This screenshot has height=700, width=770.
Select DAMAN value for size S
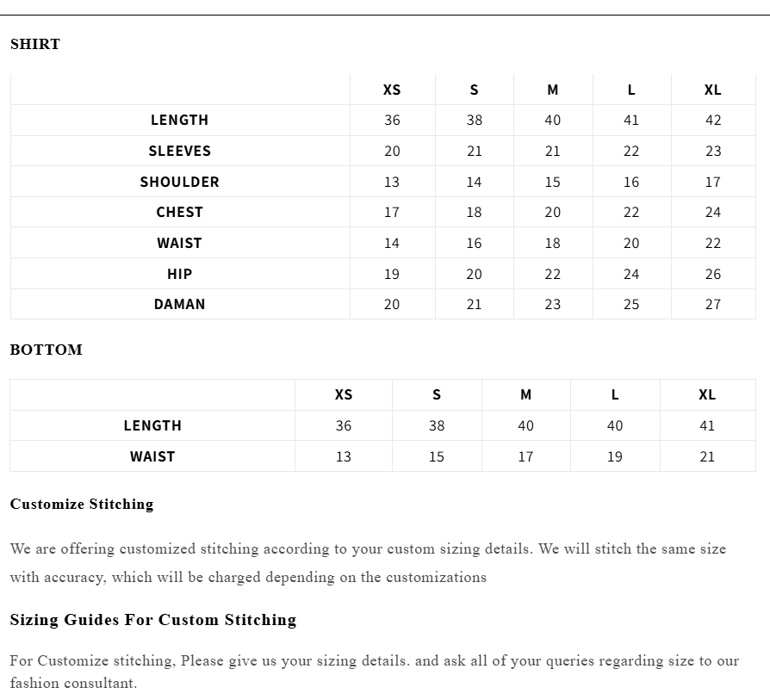click(x=475, y=304)
